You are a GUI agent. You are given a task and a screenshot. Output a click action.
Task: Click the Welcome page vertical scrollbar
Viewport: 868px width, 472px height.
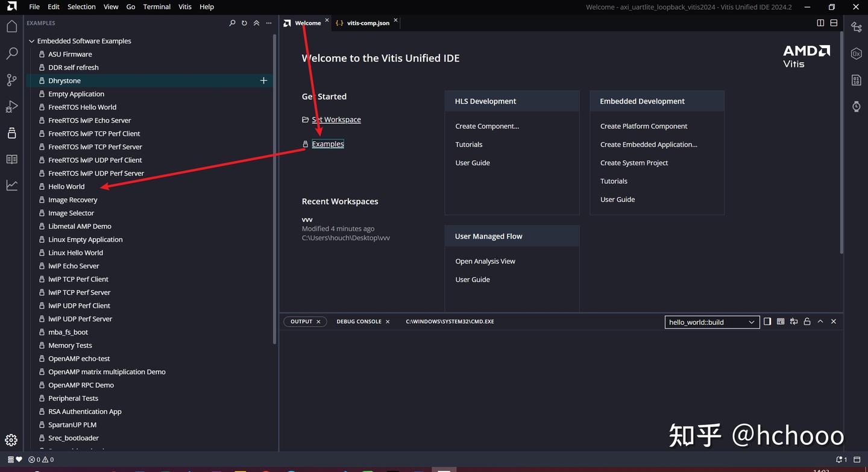[x=842, y=142]
